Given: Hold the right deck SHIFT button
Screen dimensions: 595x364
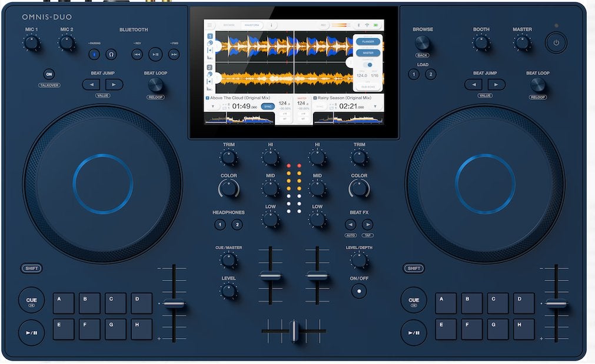Looking at the screenshot, I should click(414, 269).
